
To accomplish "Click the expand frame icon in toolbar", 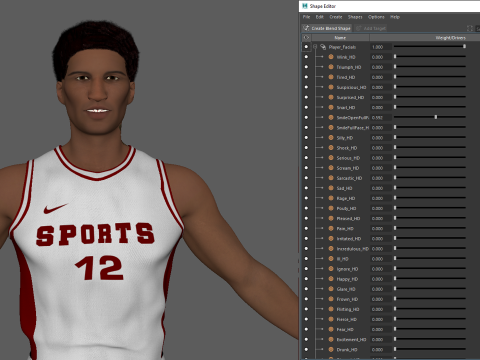I will tap(470, 28).
